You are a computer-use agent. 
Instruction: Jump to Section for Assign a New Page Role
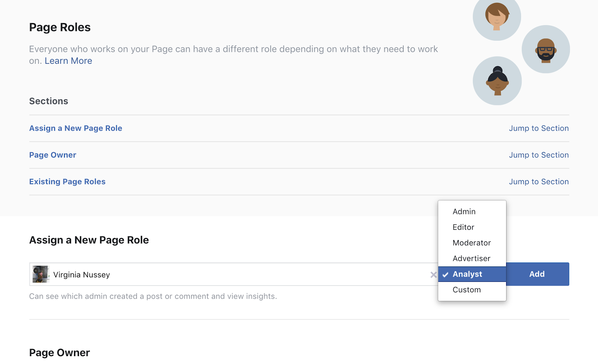point(539,128)
